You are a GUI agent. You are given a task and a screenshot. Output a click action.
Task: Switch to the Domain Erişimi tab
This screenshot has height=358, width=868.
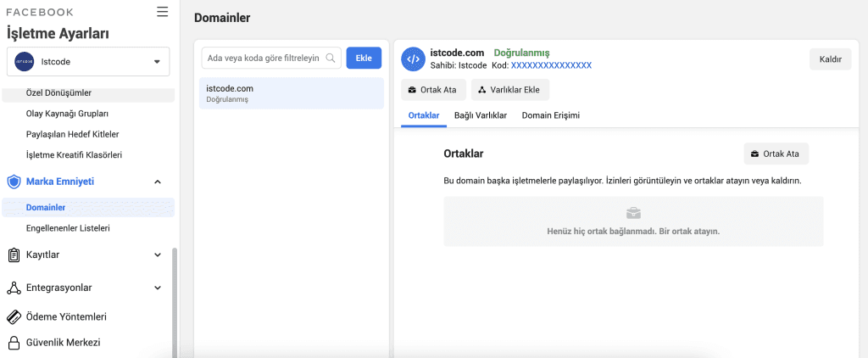[550, 115]
